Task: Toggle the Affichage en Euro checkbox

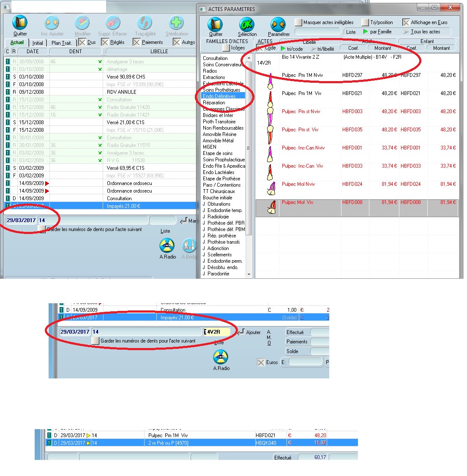Action: [406, 22]
